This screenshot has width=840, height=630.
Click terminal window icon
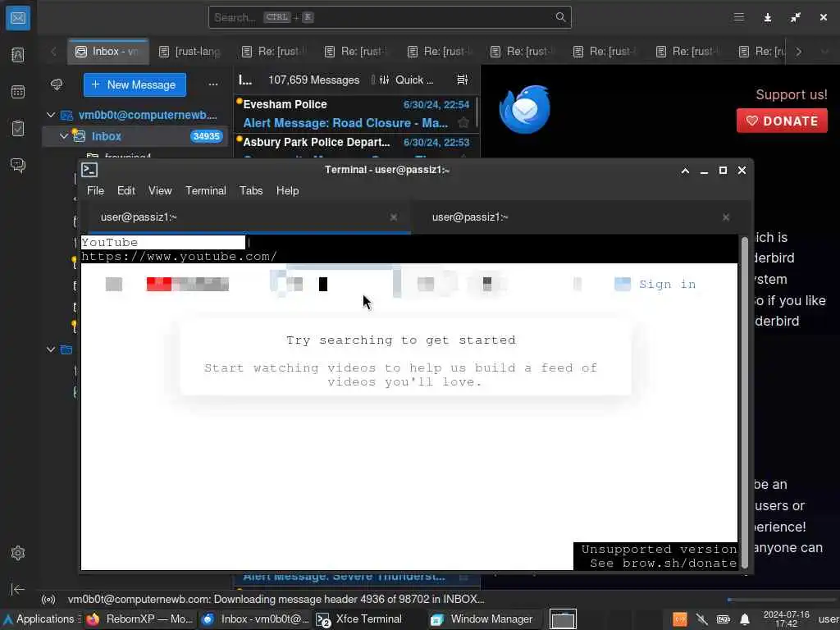pyautogui.click(x=89, y=170)
